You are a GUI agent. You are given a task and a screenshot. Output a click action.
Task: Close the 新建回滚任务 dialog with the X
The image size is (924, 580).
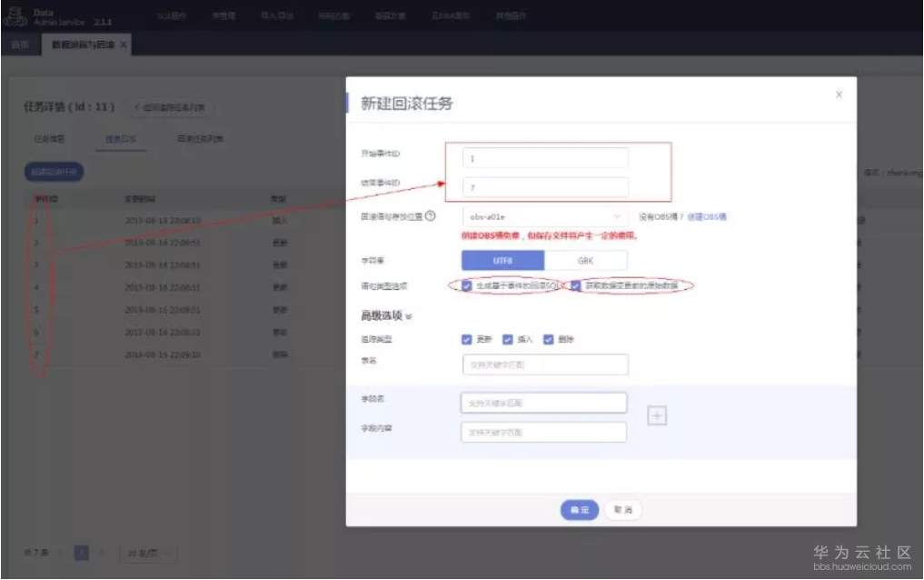(x=839, y=95)
